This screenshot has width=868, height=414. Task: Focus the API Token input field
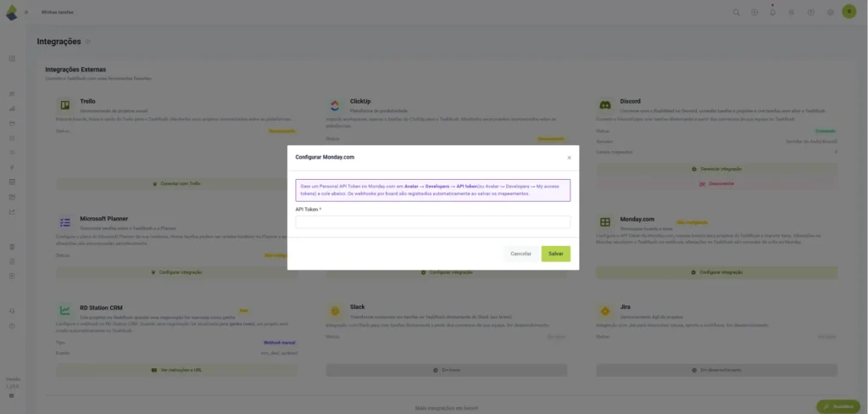[433, 222]
